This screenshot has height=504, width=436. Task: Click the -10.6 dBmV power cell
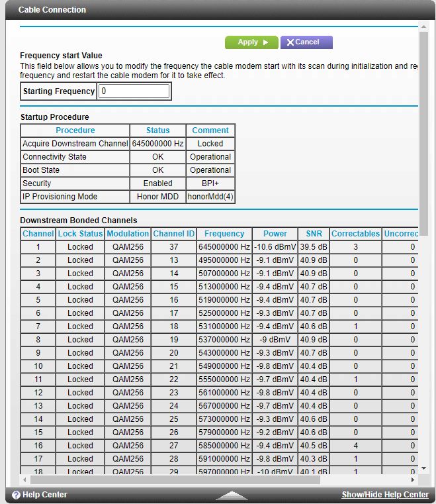(275, 247)
